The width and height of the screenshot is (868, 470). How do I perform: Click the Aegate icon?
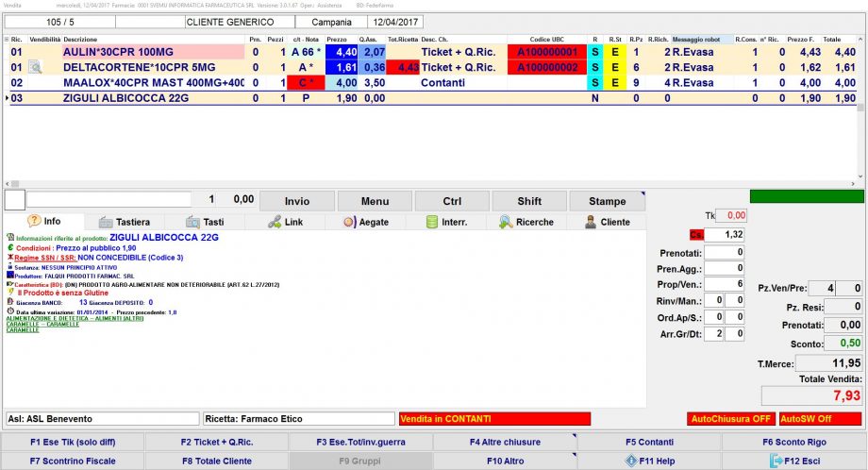tap(350, 222)
